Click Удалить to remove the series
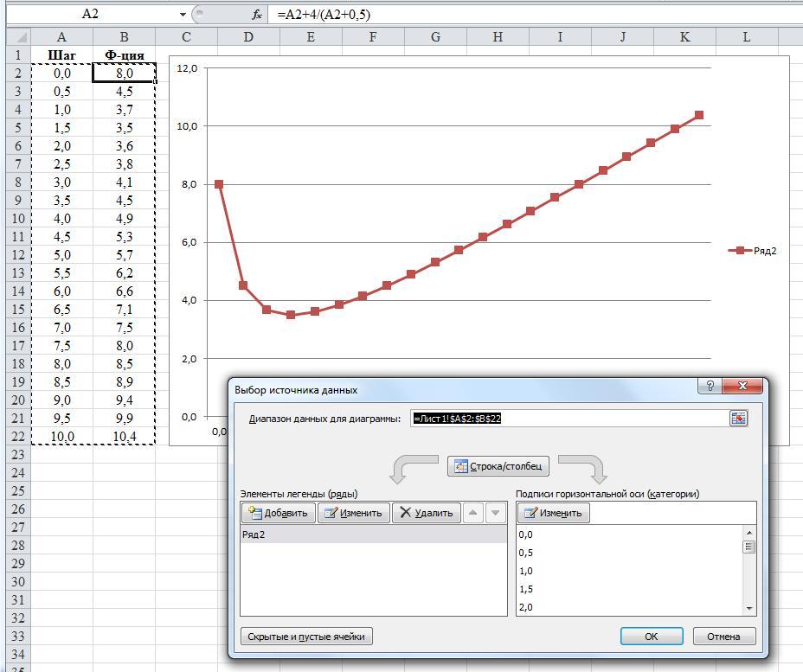The image size is (803, 672). (426, 513)
